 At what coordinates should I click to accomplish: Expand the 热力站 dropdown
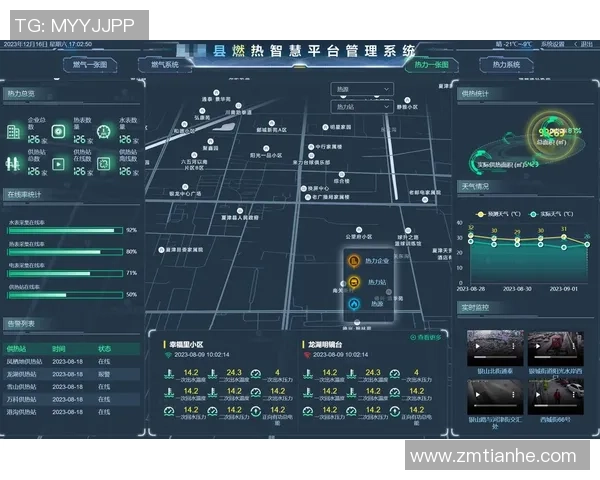pyautogui.click(x=362, y=106)
